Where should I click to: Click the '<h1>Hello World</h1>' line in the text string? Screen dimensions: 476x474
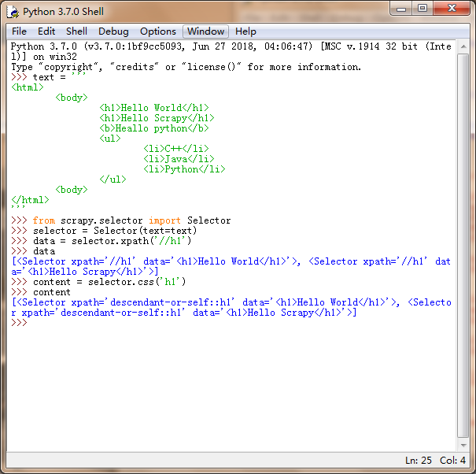click(x=154, y=108)
